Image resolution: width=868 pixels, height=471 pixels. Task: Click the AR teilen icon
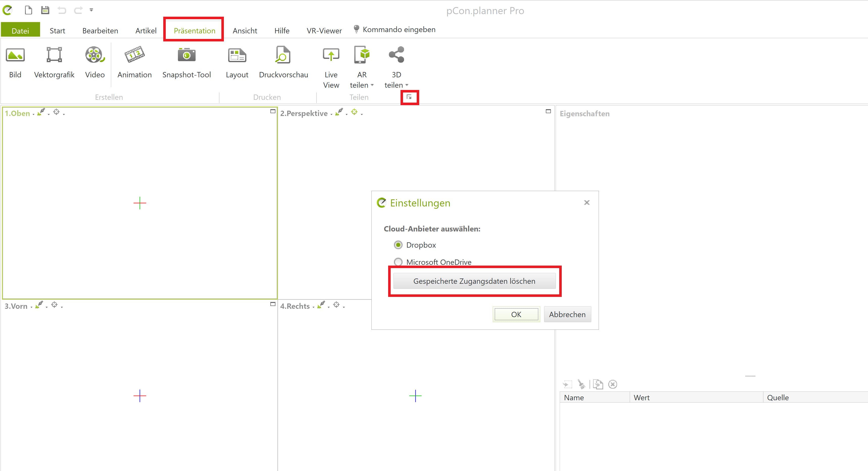coord(362,55)
